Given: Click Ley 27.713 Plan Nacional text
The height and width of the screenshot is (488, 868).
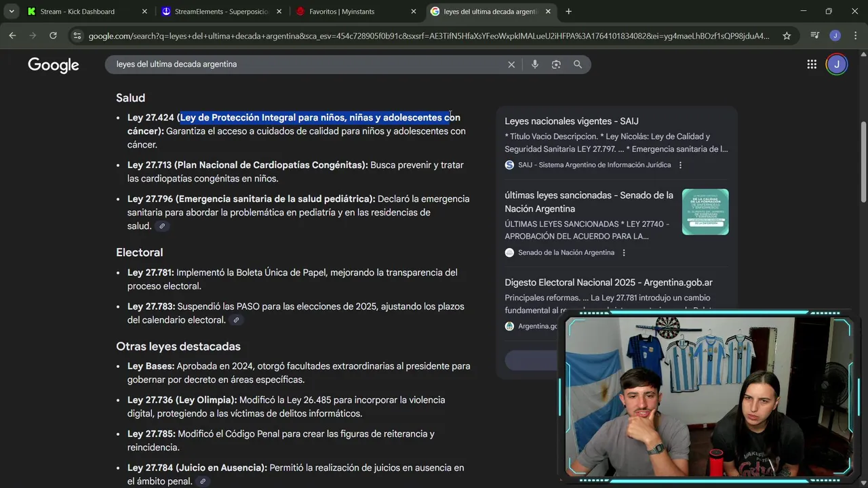Looking at the screenshot, I should [248, 165].
